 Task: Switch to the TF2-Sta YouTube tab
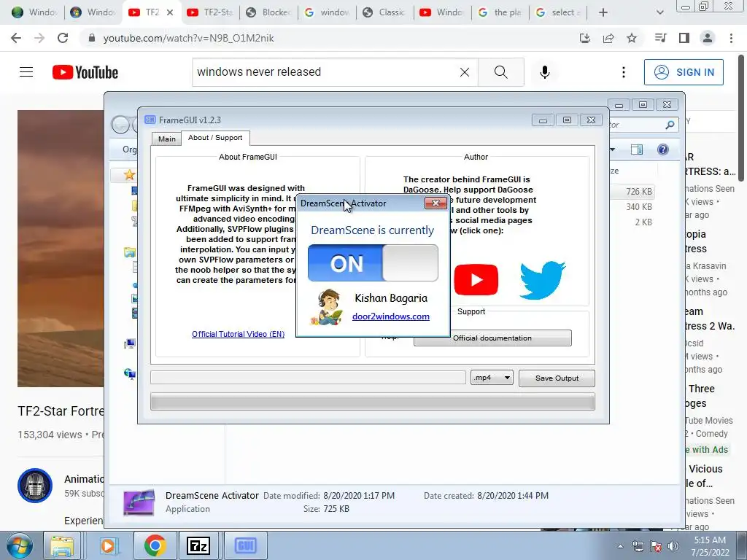pyautogui.click(x=210, y=12)
